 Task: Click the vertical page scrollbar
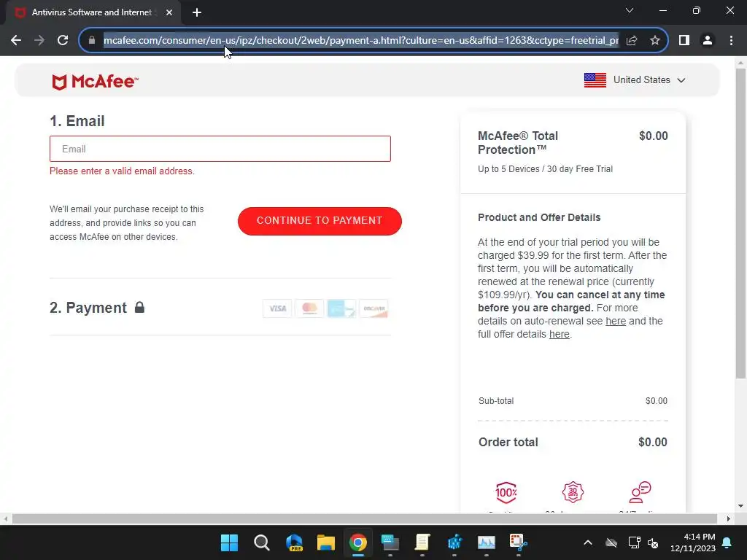(x=740, y=223)
